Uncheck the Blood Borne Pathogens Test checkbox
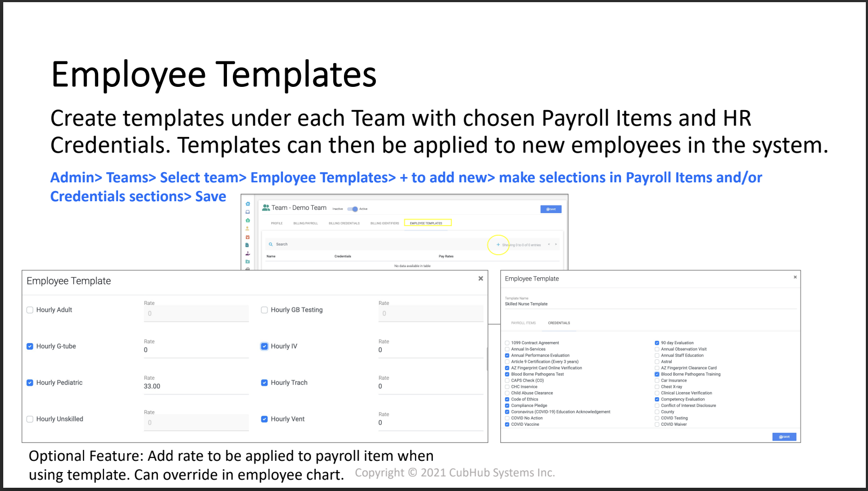The height and width of the screenshot is (491, 868). click(x=507, y=374)
